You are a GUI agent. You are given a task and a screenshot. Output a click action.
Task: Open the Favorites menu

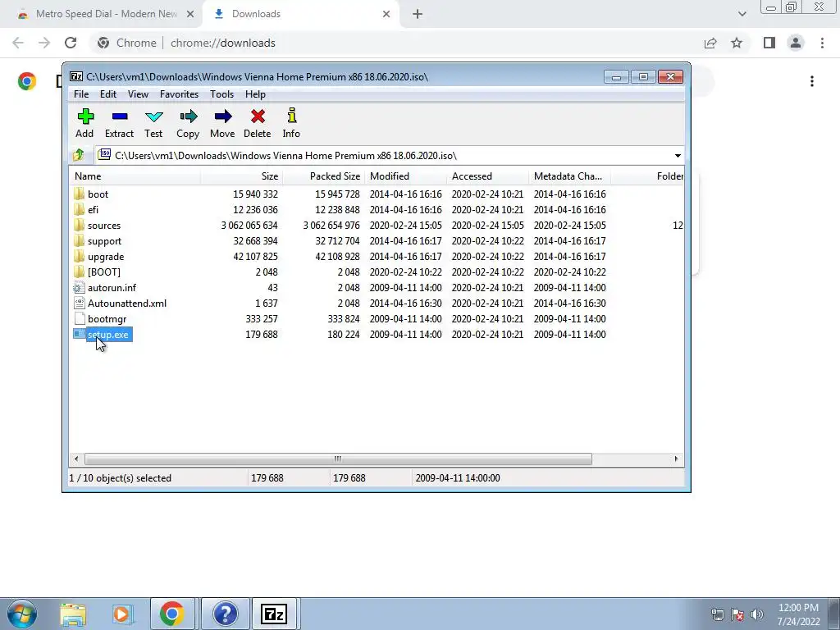(179, 94)
